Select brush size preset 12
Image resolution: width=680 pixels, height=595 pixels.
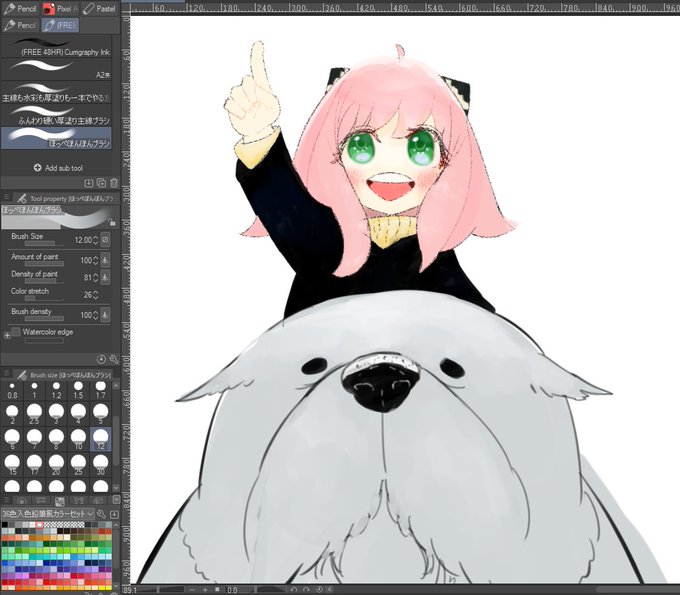coord(101,439)
